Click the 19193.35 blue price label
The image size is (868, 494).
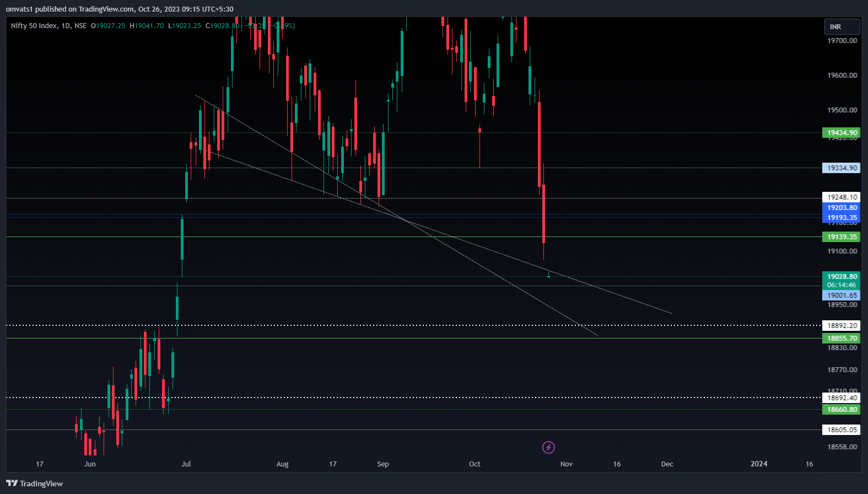[842, 218]
